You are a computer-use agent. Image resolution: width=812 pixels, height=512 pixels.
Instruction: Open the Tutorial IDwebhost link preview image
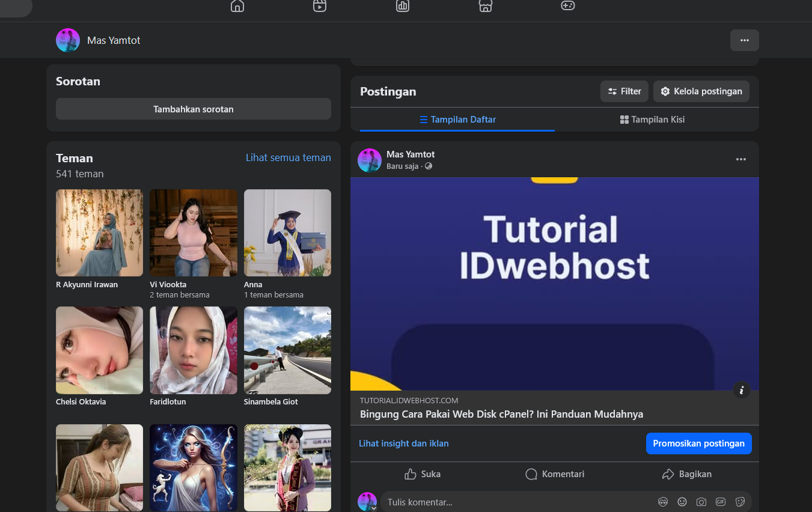[x=555, y=284]
